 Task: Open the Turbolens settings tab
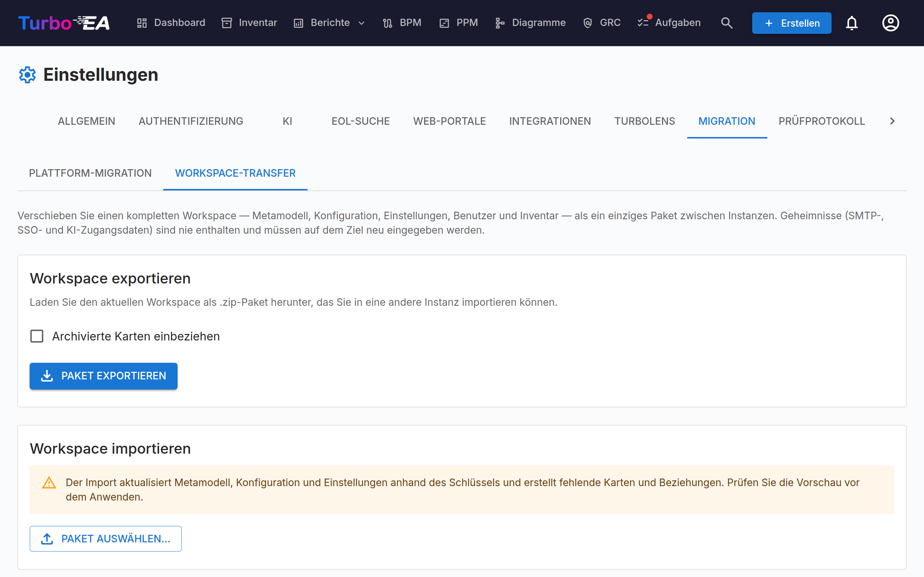click(645, 121)
